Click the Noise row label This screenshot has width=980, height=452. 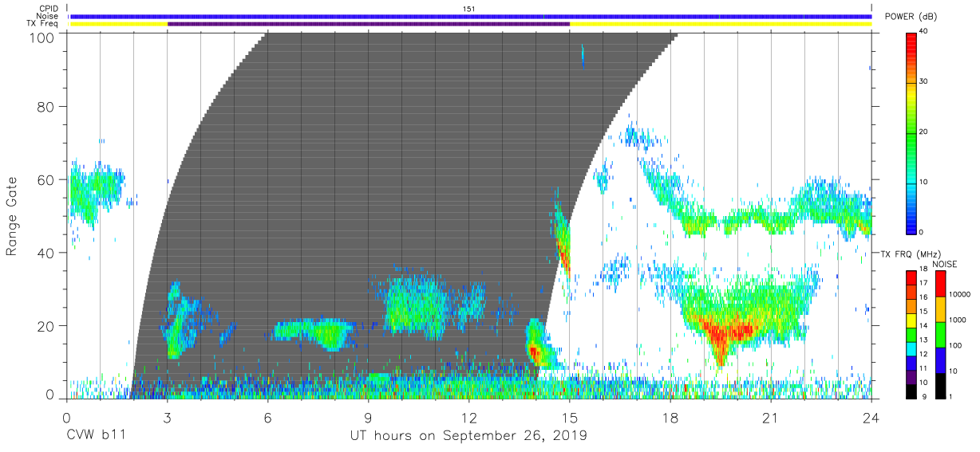click(x=47, y=17)
